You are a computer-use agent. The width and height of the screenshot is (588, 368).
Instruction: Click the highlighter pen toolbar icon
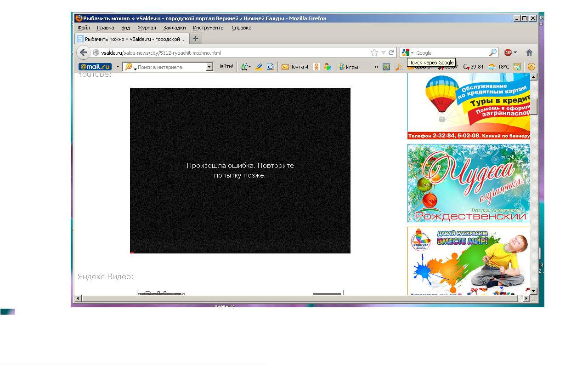coord(259,67)
